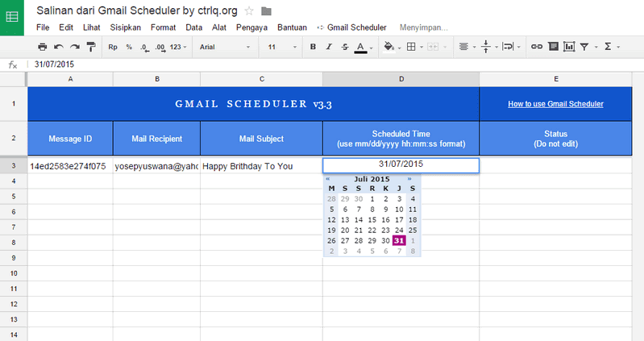Image resolution: width=644 pixels, height=341 pixels.
Task: Decrease decimal places
Action: [144, 48]
